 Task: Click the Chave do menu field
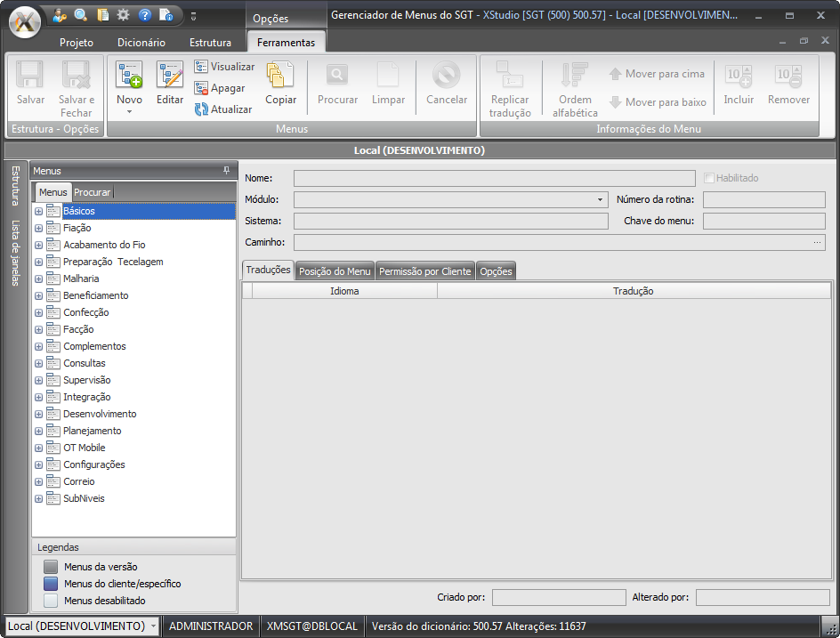click(764, 221)
